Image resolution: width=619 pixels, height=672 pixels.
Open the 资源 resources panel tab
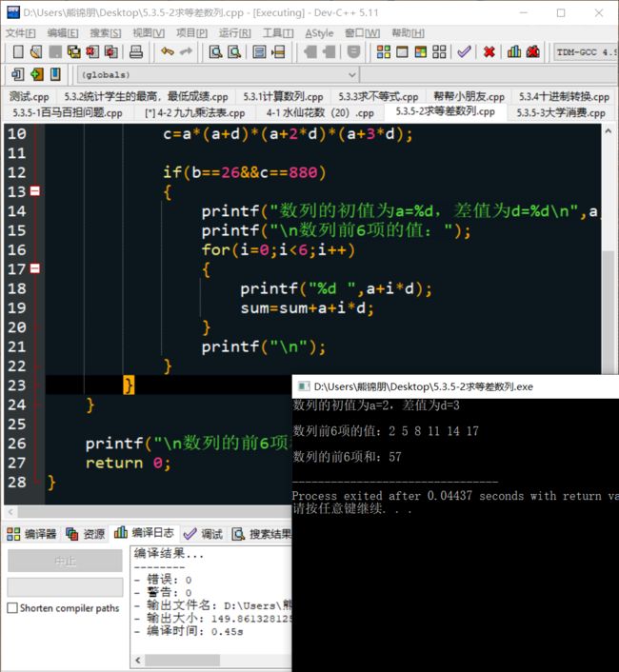(86, 535)
